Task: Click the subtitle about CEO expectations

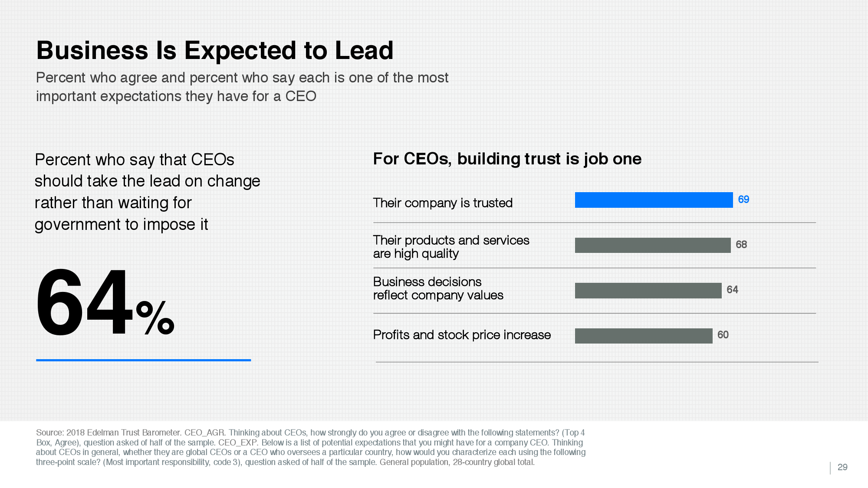Action: click(x=242, y=87)
